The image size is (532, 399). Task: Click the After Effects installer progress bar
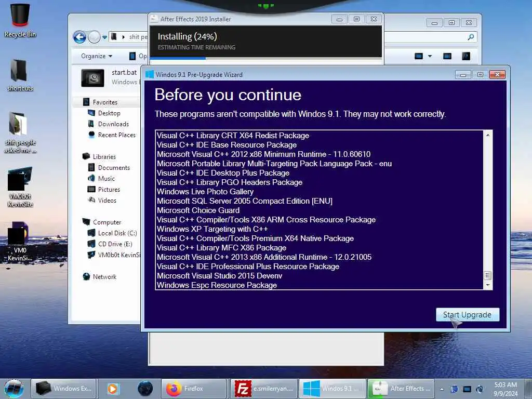265,58
